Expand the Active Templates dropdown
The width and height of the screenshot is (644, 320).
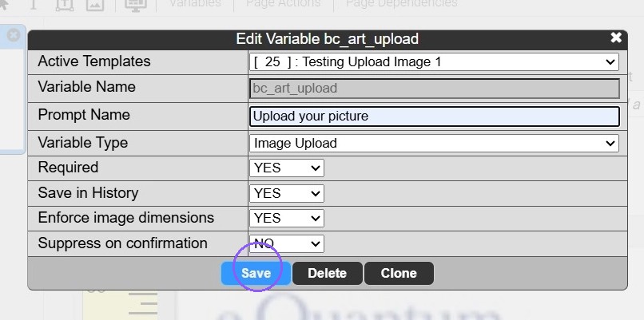point(434,62)
